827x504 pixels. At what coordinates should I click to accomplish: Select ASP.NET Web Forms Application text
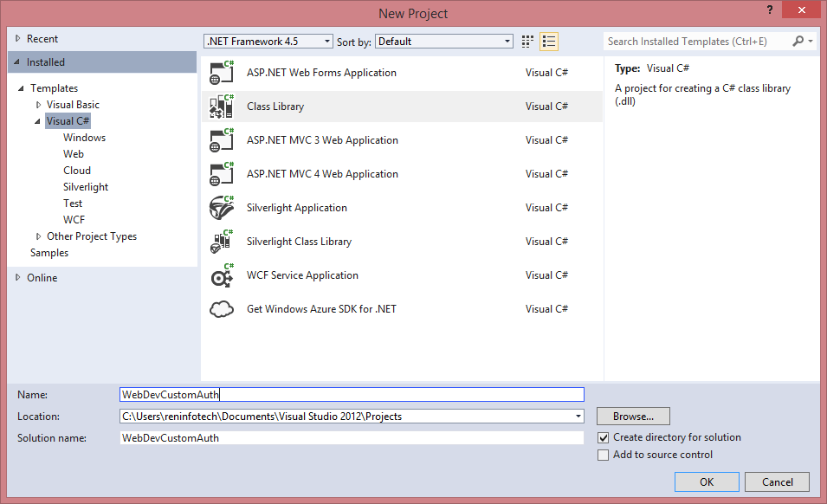pyautogui.click(x=321, y=73)
